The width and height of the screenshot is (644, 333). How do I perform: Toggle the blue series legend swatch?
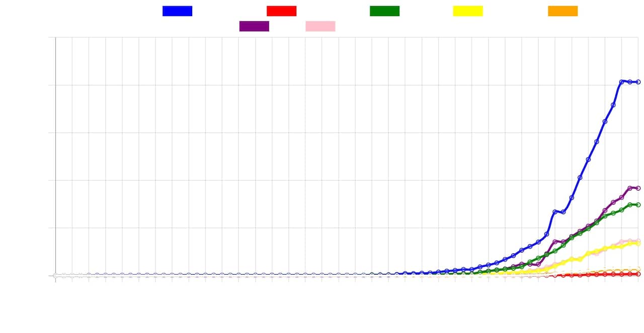click(177, 11)
